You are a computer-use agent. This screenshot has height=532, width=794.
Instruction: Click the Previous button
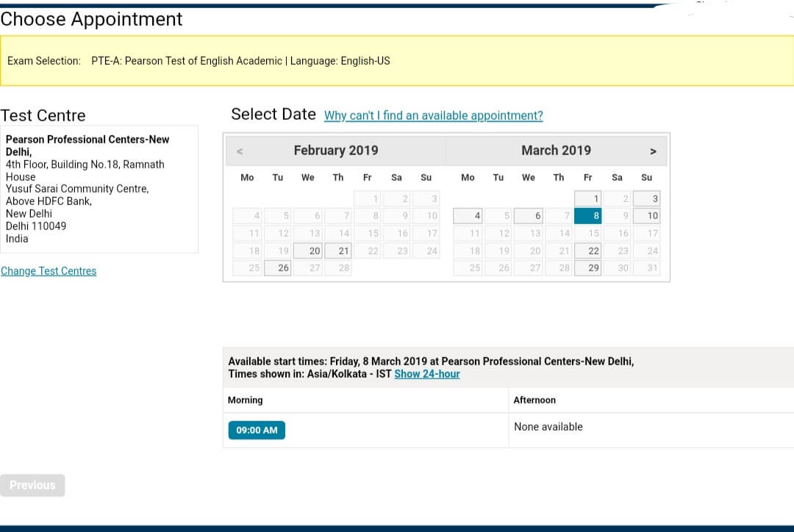pyautogui.click(x=32, y=485)
